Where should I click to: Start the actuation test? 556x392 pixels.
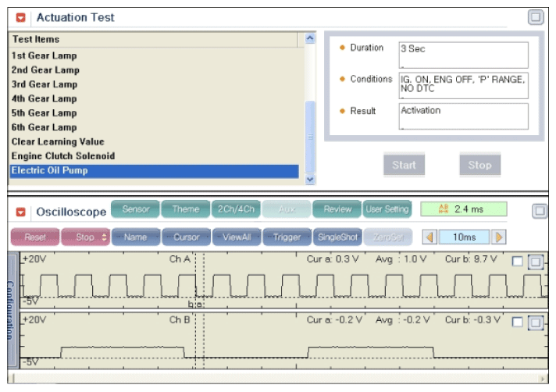(404, 165)
